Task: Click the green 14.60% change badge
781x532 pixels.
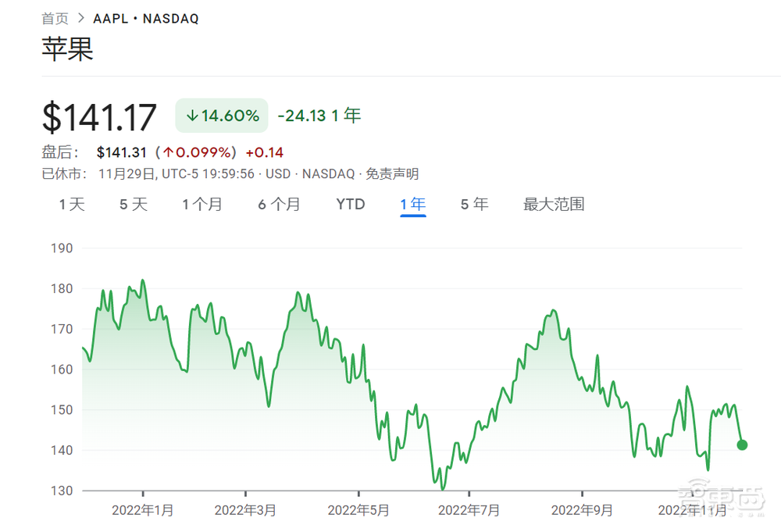Action: pos(222,116)
